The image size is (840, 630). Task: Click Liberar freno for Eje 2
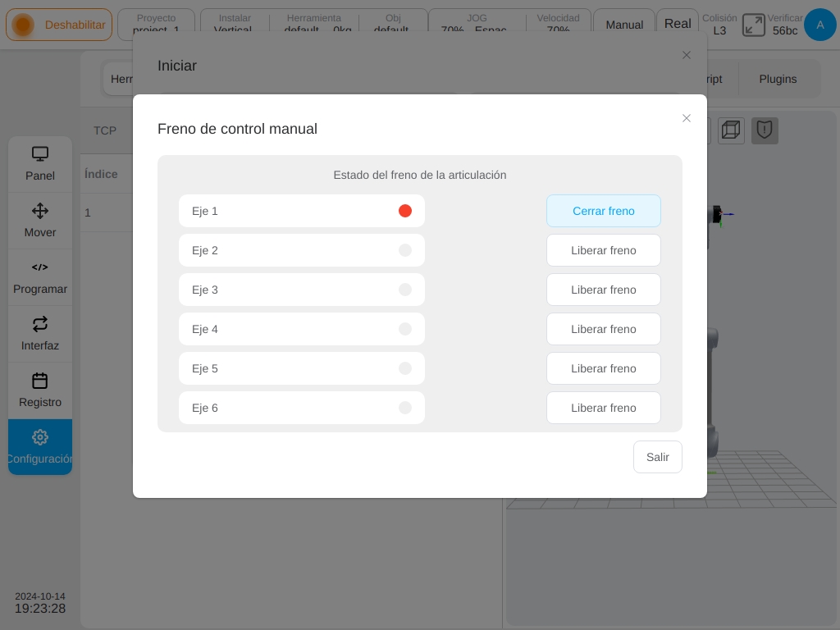[604, 250]
